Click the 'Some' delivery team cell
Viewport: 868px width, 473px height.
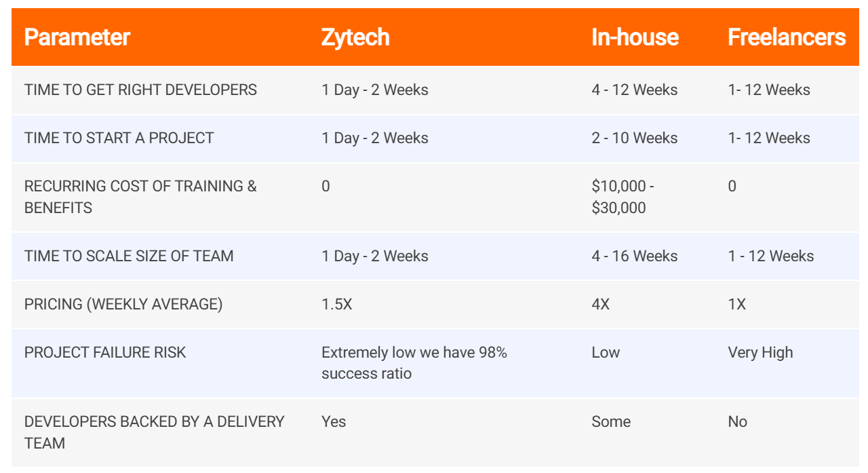[610, 421]
